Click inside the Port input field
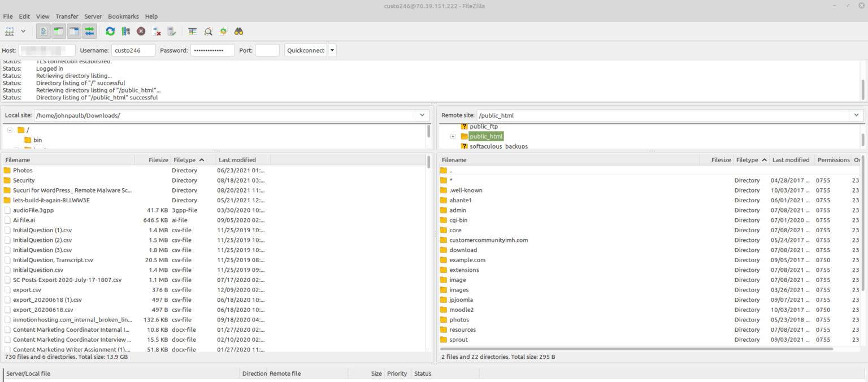The image size is (868, 382). click(x=267, y=50)
